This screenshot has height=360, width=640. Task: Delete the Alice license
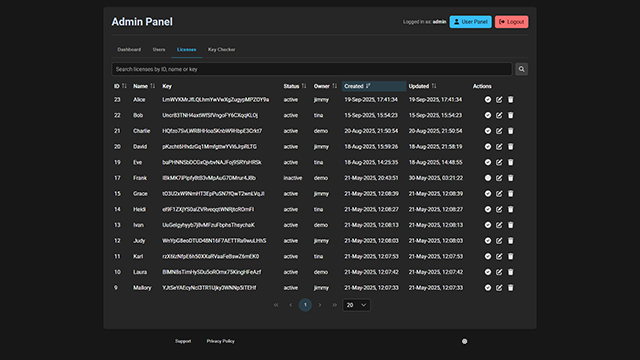[511, 100]
